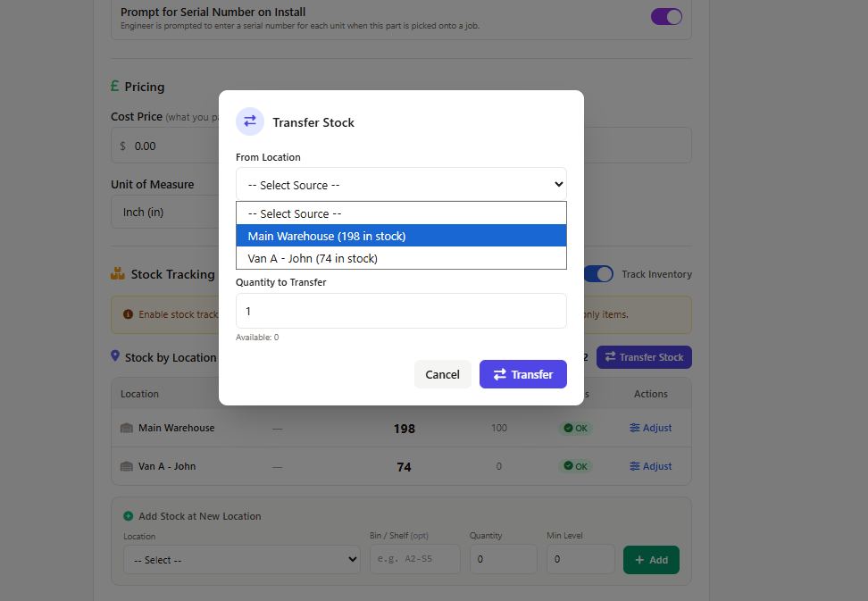This screenshot has height=601, width=868.
Task: Open the From Location dropdown
Action: coord(401,184)
